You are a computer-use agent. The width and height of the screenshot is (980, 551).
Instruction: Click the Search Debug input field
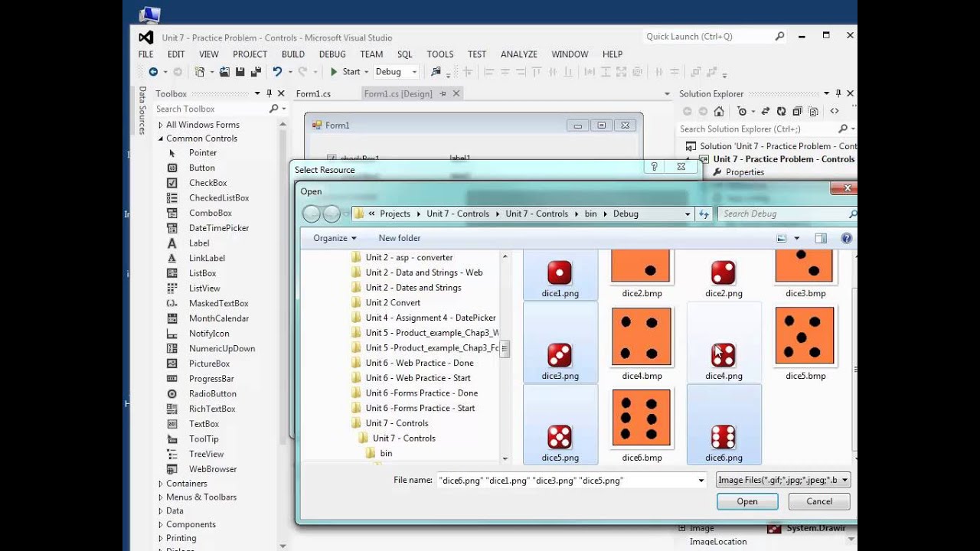point(787,214)
